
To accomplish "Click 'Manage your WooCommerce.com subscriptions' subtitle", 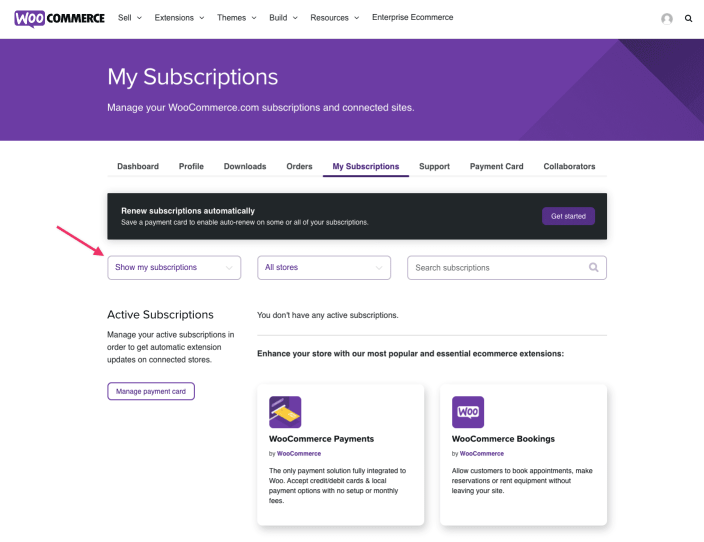I will 261,108.
